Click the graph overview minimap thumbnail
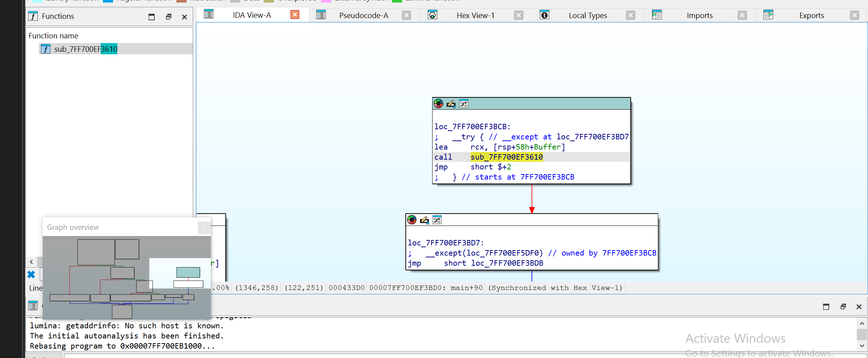 click(x=127, y=278)
